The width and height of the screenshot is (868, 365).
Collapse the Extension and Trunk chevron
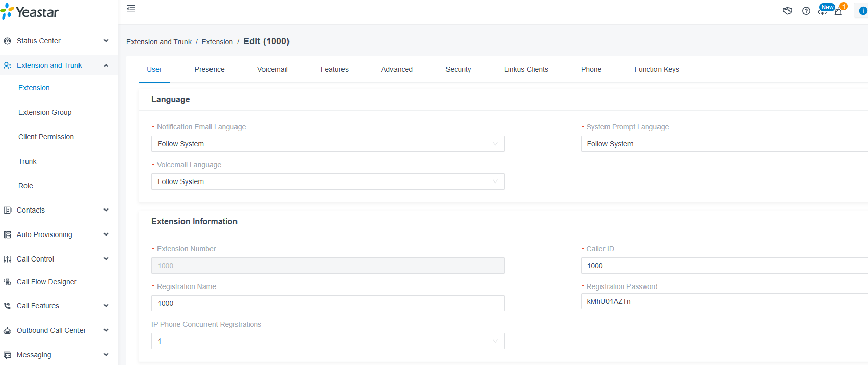pos(106,65)
